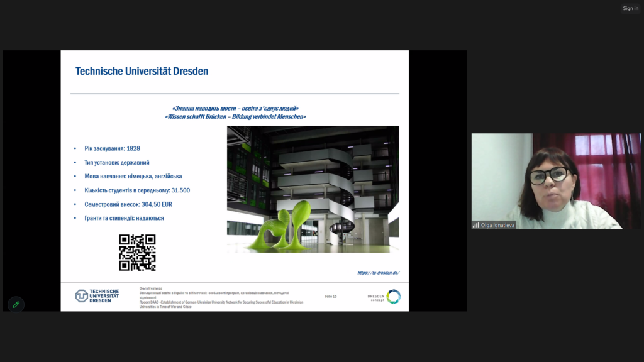Image resolution: width=644 pixels, height=362 pixels.
Task: Click the Sign in button
Action: point(630,8)
